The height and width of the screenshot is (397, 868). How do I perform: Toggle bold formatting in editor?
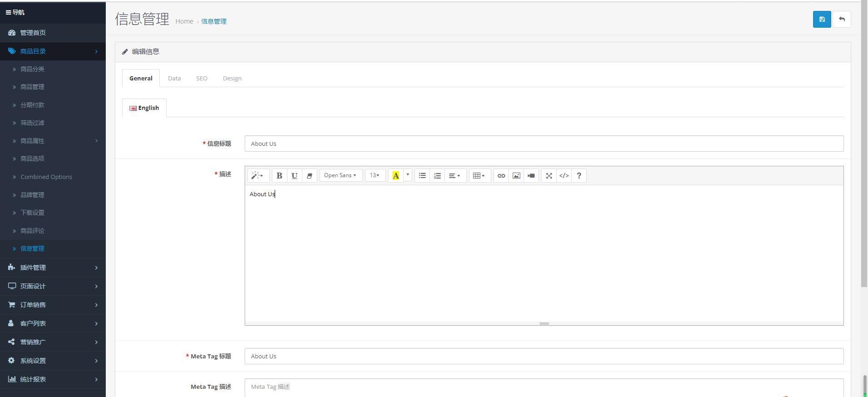[x=279, y=176]
